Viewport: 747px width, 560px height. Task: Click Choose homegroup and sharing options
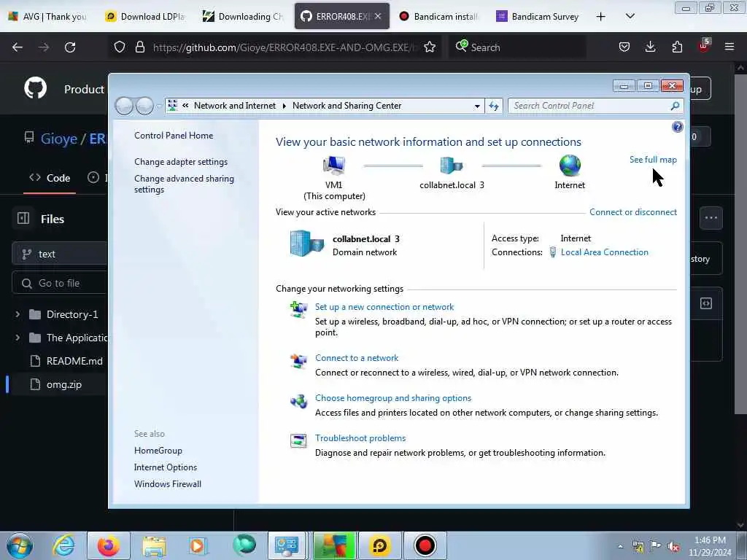click(x=393, y=397)
